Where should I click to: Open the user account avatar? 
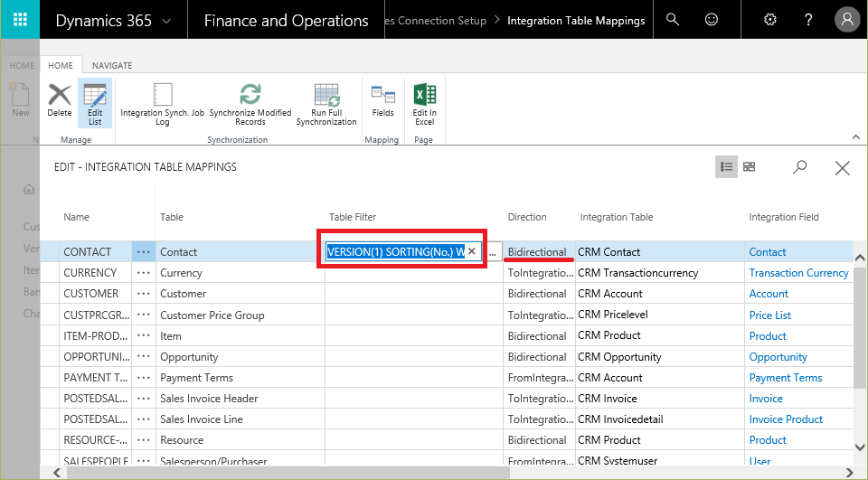click(847, 20)
